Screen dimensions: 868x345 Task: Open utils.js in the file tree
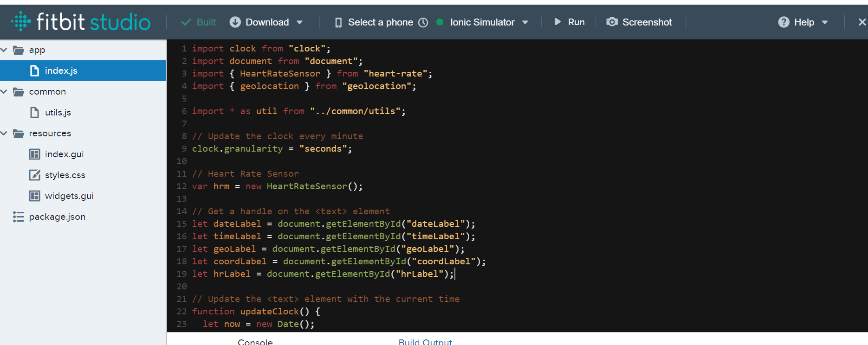click(x=58, y=112)
